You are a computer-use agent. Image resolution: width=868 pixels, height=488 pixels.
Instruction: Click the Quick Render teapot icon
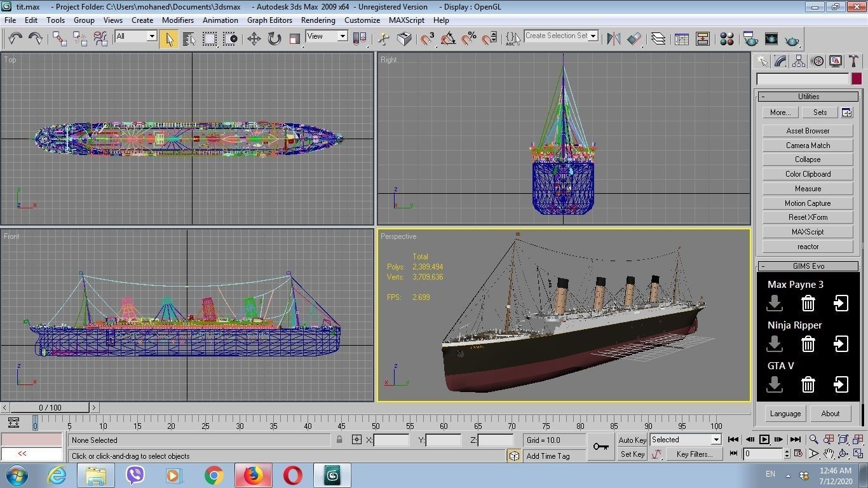[x=792, y=39]
